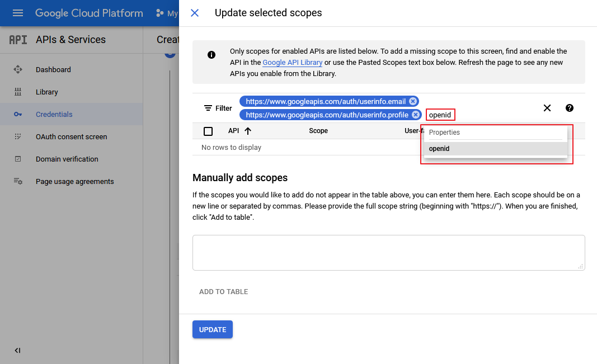This screenshot has width=597, height=364.
Task: Open Domain verification in the sidebar
Action: click(x=67, y=159)
